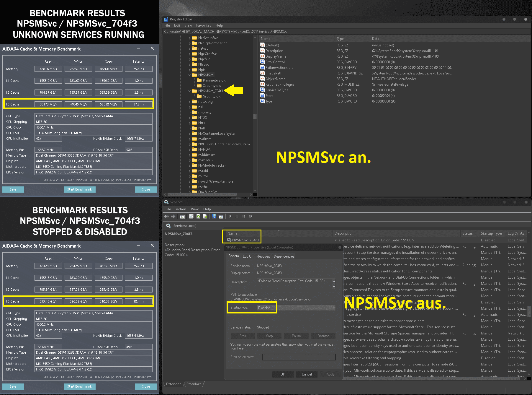Click the Registry Editor title bar app icon
Image resolution: width=532 pixels, height=395 pixels.
coord(166,19)
